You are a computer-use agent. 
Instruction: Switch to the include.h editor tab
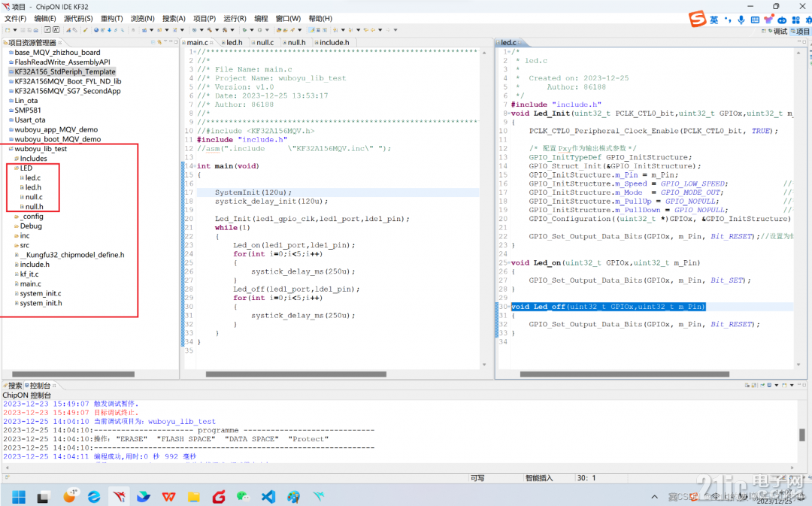click(x=334, y=42)
